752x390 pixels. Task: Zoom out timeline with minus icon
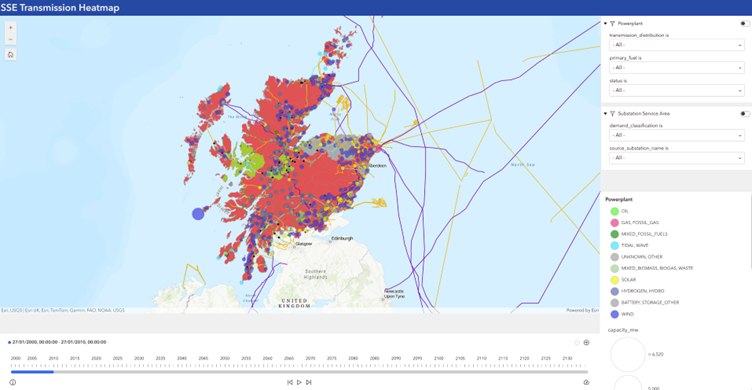tap(577, 343)
